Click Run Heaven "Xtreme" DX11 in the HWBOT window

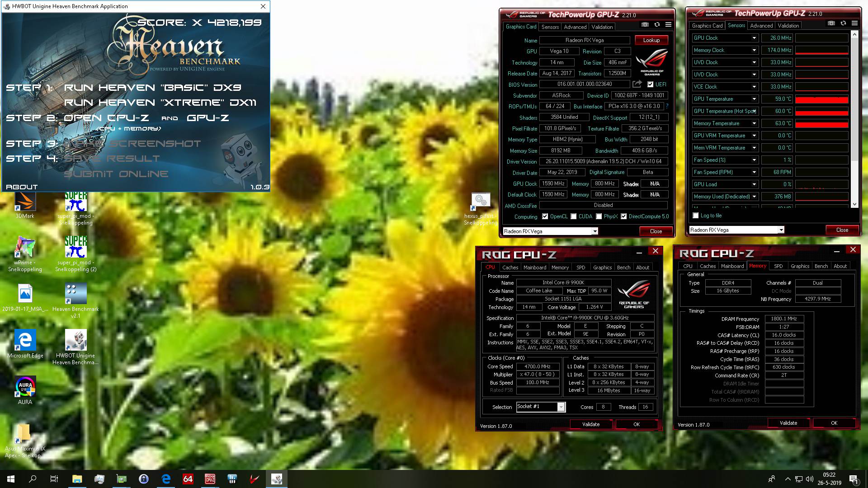coord(160,103)
